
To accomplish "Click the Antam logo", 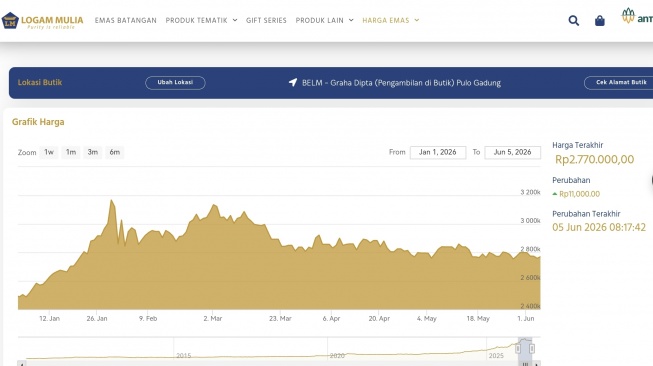I will click(x=637, y=16).
